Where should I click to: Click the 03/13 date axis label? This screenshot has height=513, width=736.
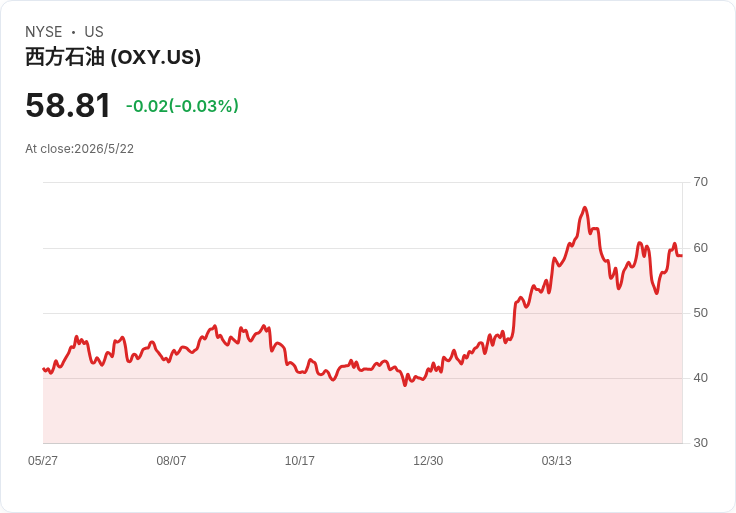tap(557, 461)
